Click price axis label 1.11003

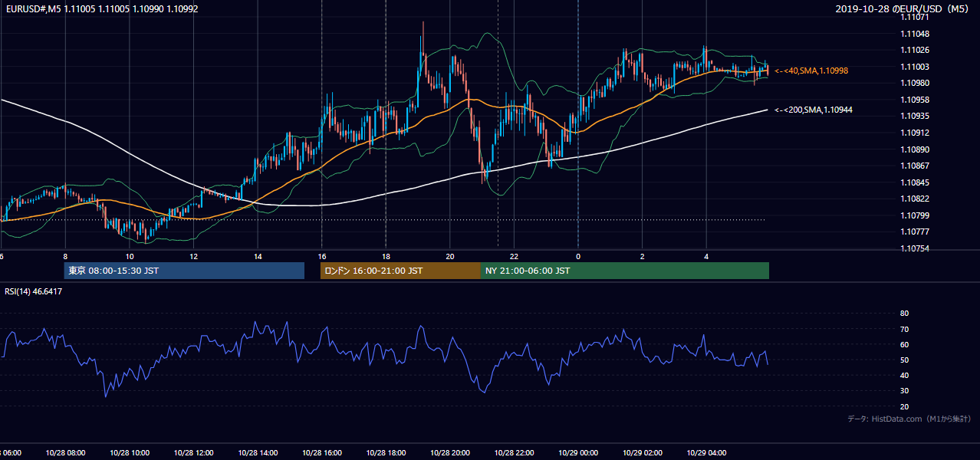916,67
